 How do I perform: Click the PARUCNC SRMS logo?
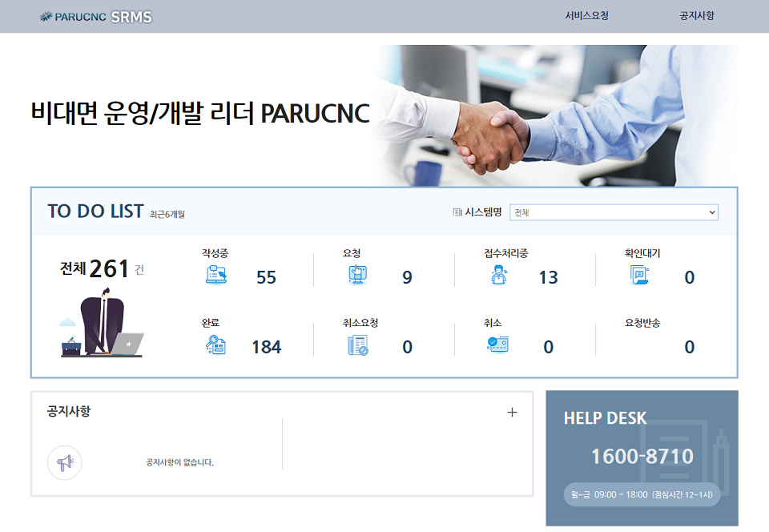pos(96,17)
